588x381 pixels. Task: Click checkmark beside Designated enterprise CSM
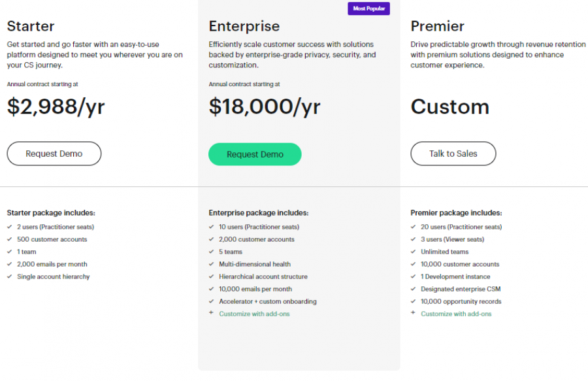[414, 289]
